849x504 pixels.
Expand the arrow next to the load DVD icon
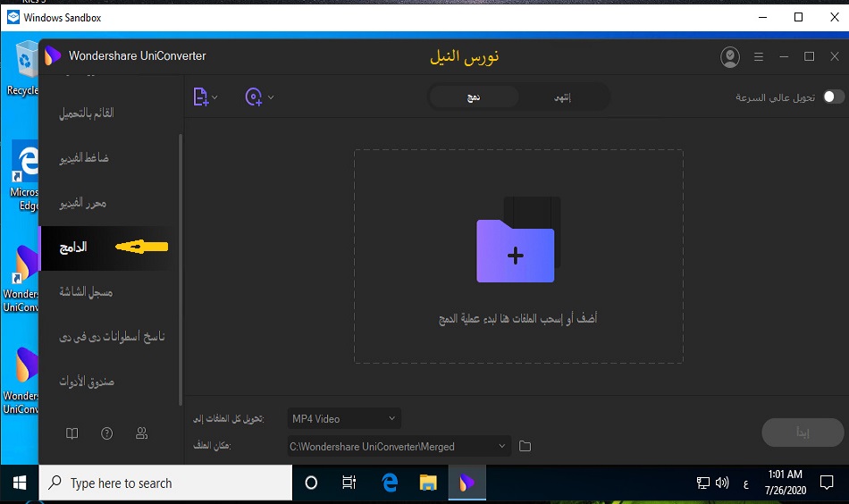click(x=271, y=97)
